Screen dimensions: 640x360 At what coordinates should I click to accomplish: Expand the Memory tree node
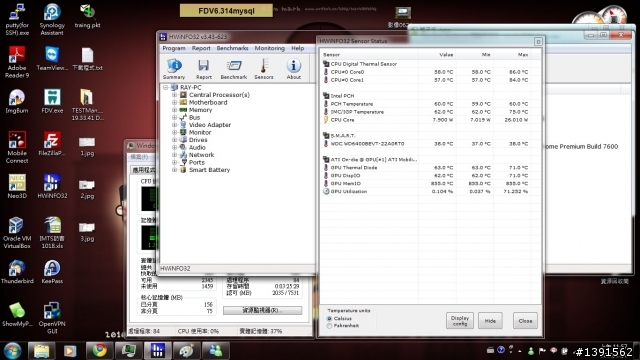pyautogui.click(x=174, y=110)
